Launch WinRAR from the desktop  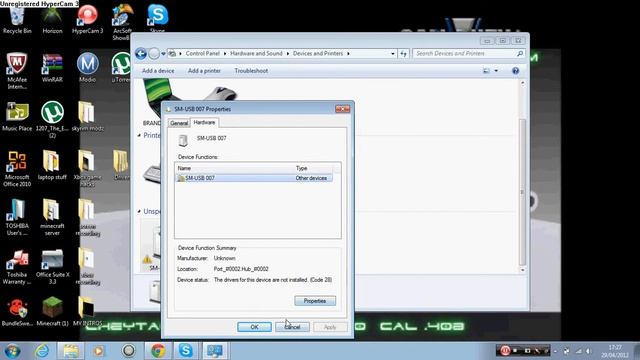coord(52,68)
